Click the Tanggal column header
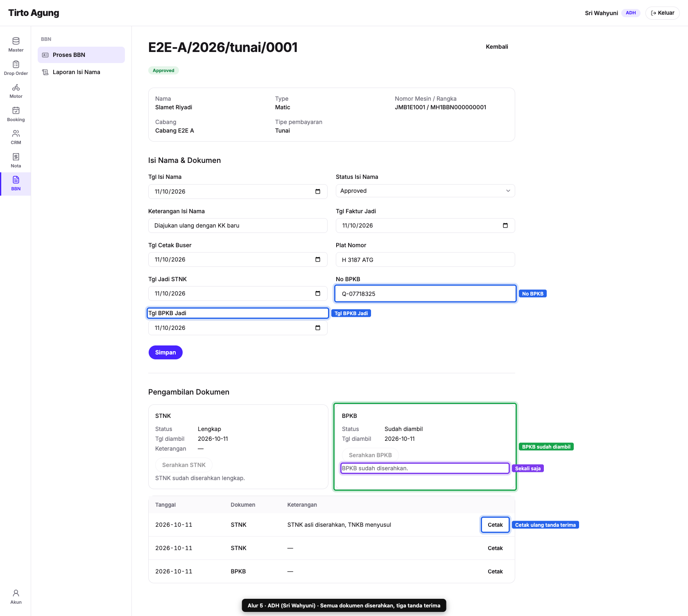This screenshot has width=688, height=616. [x=165, y=505]
